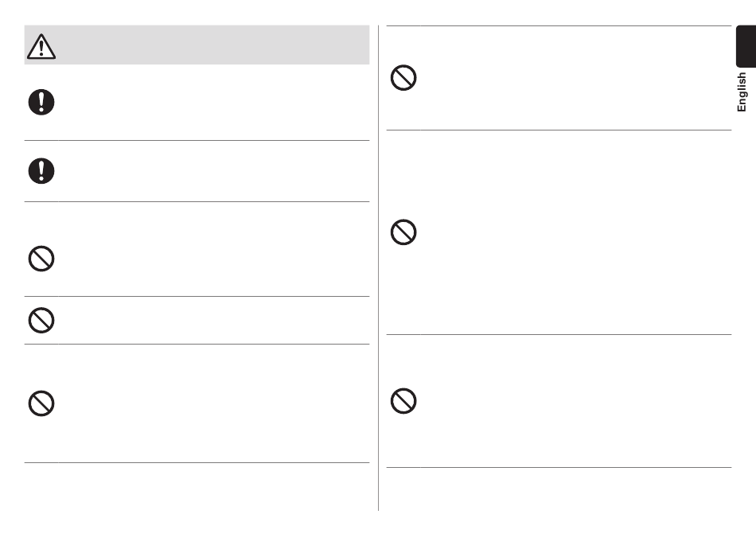The image size is (756, 553).
Task: Click right column's topmost prohibition circle icon
Action: coord(403,78)
